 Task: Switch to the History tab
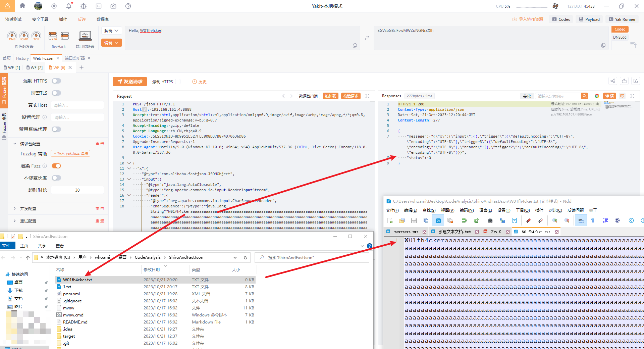pyautogui.click(x=22, y=58)
